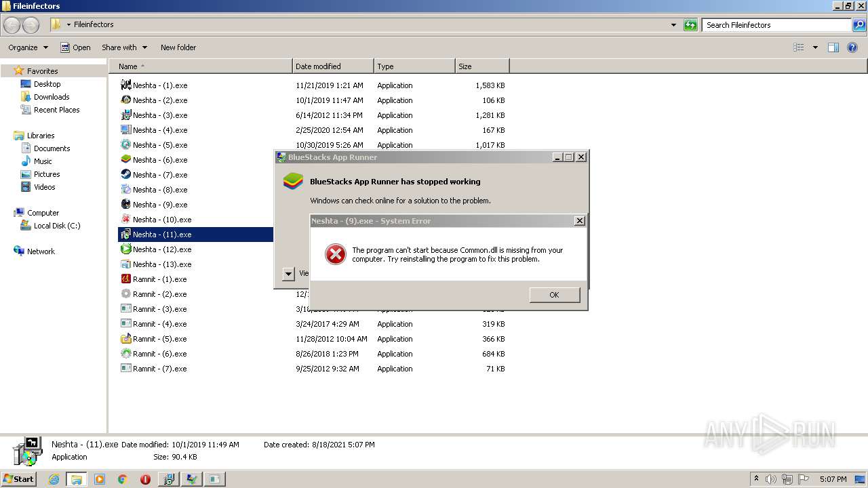Click File Explorer taskbar button
This screenshot has height=488, width=868.
pos(77,479)
